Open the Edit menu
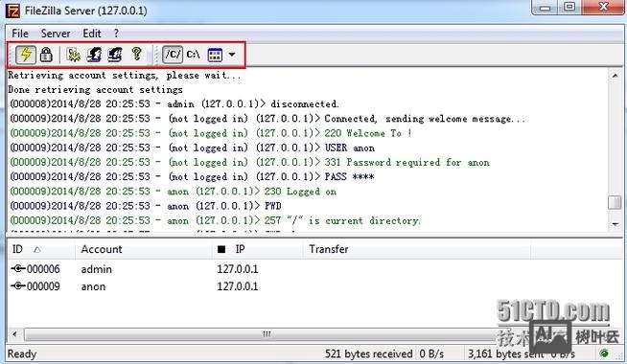 [x=92, y=34]
